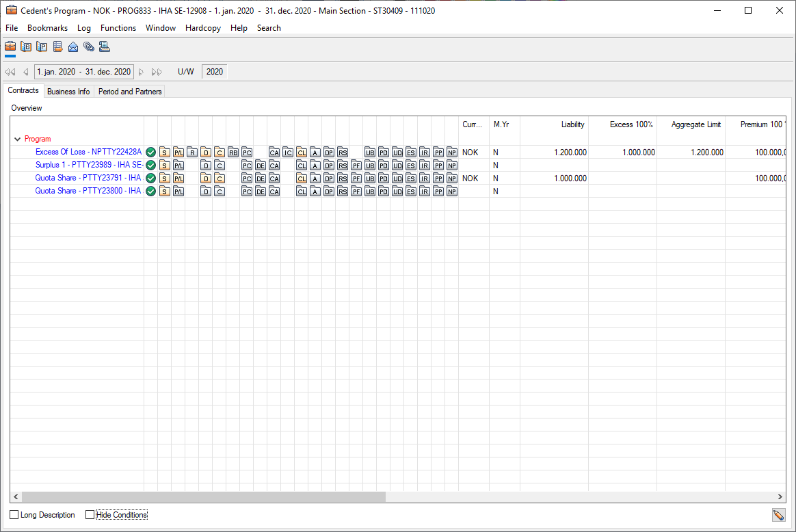Click the book 'P' toolbar icon
This screenshot has height=532, width=796.
(x=42, y=47)
